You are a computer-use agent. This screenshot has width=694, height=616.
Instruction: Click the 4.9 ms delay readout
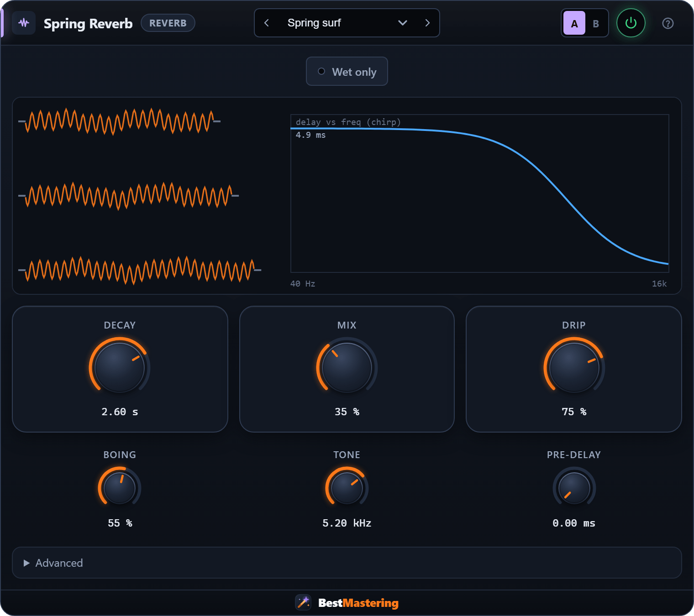310,135
